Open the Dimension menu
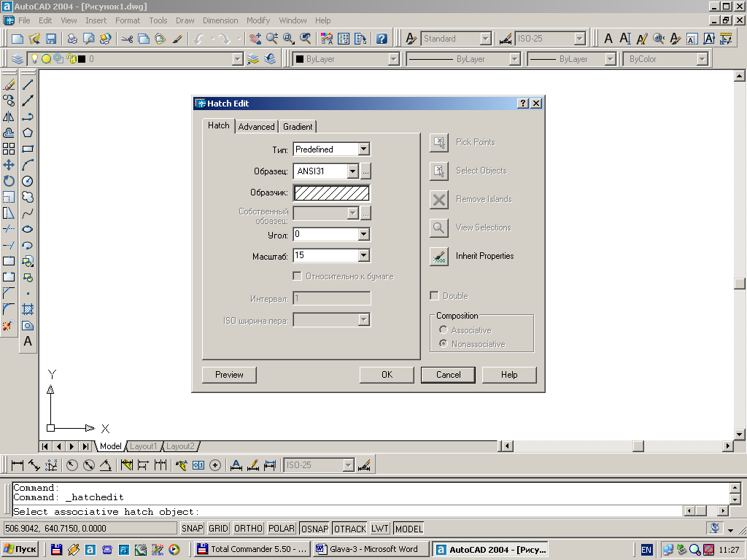Screen dimensions: 747x560 220,20
